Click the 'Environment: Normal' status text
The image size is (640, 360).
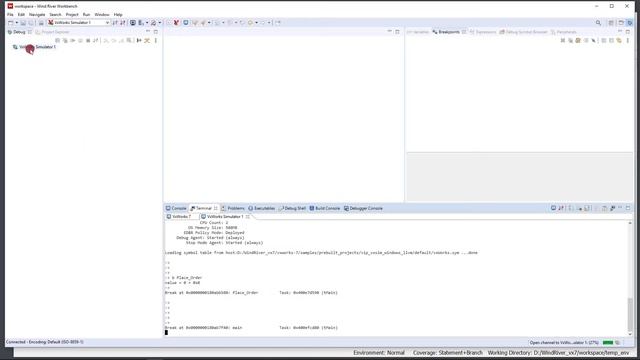click(379, 353)
